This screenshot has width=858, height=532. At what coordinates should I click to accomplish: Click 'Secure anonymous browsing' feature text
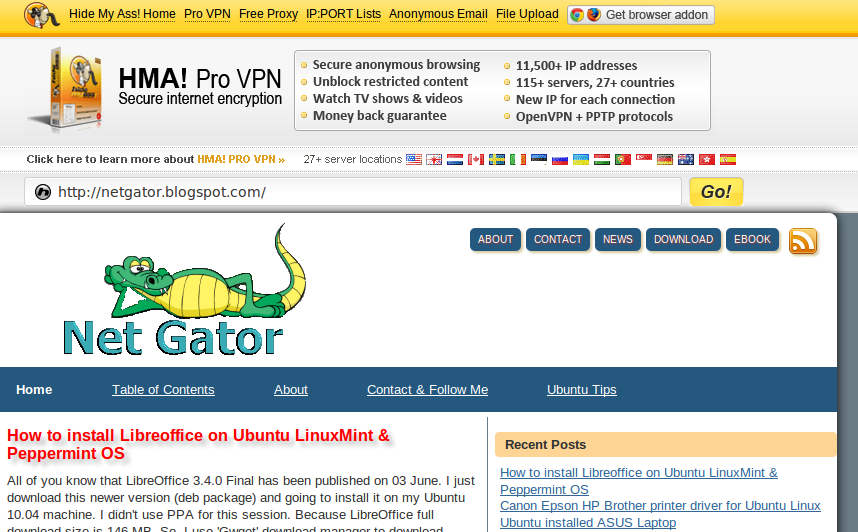[396, 65]
